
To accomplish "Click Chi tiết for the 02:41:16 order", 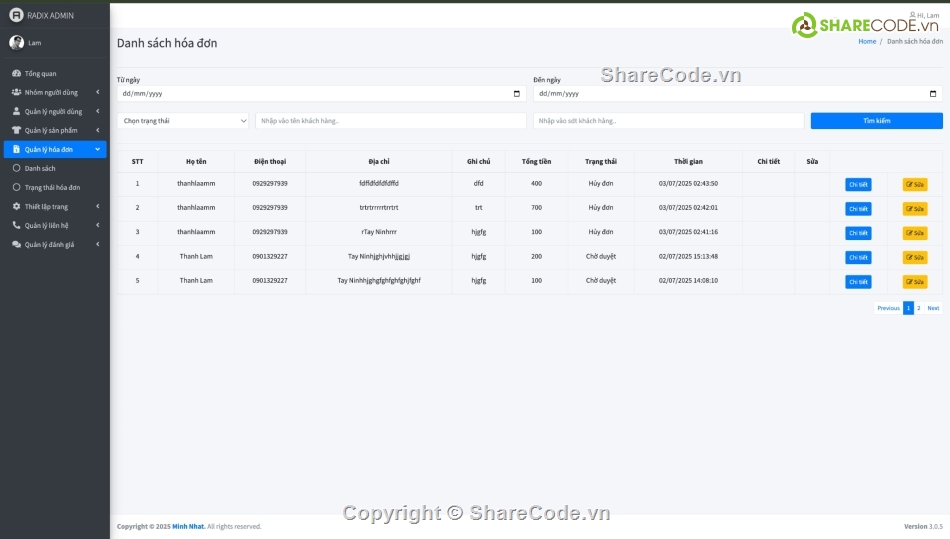I will coord(858,233).
